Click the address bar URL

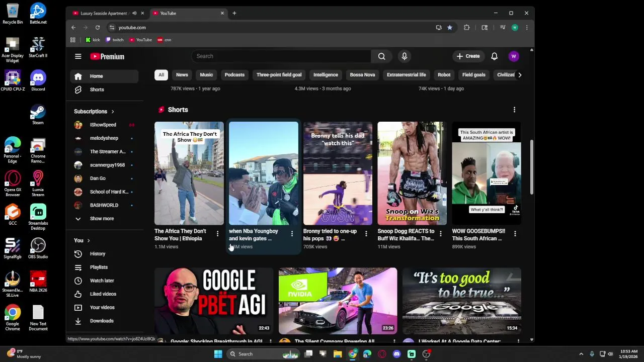click(x=132, y=28)
